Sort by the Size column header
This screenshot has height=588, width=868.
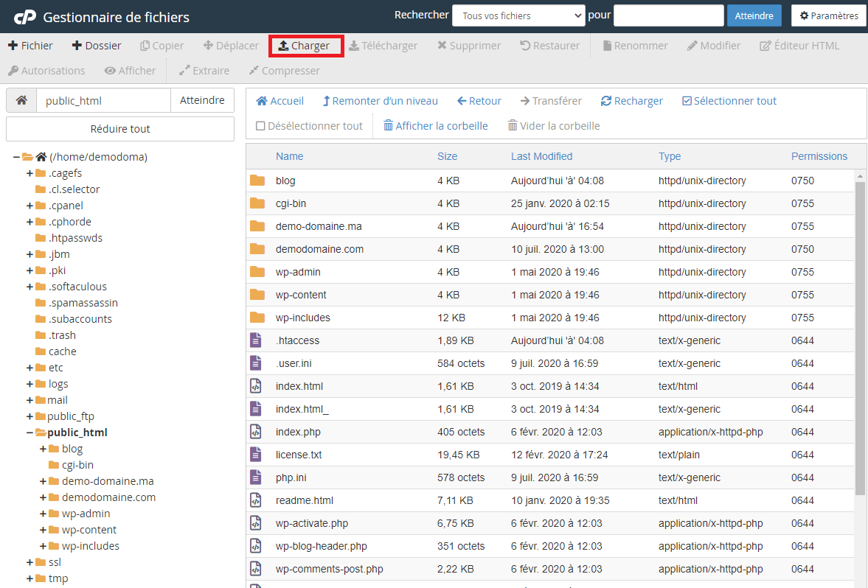pos(448,156)
